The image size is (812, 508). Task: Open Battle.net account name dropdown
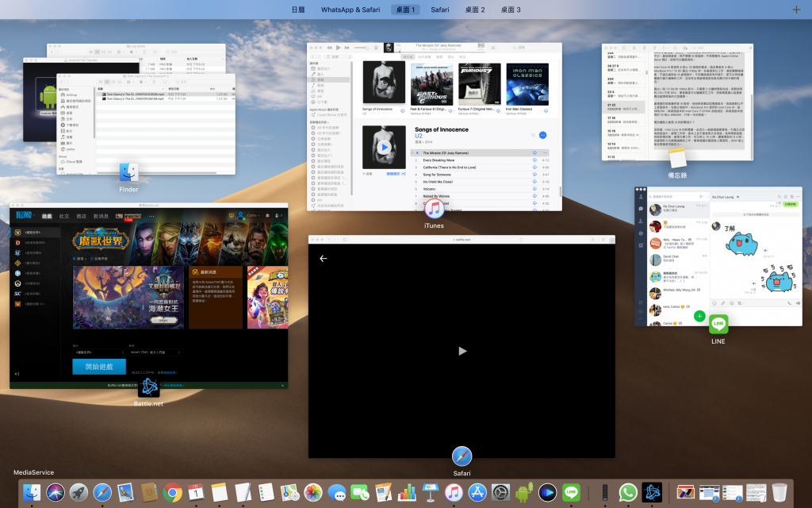[253, 215]
